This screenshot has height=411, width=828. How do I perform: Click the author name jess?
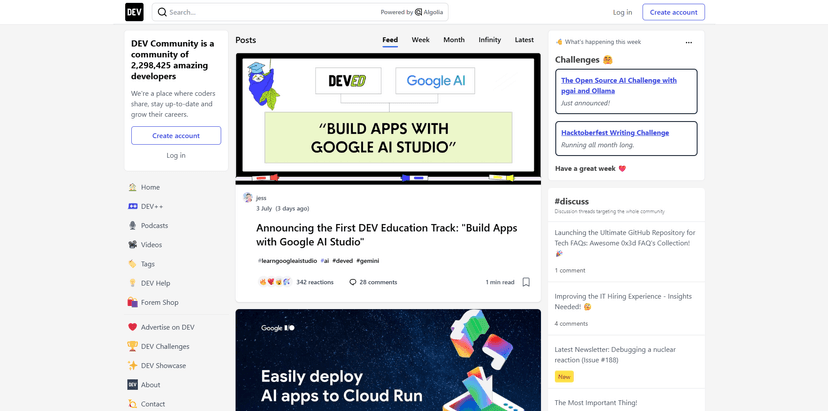tap(261, 198)
